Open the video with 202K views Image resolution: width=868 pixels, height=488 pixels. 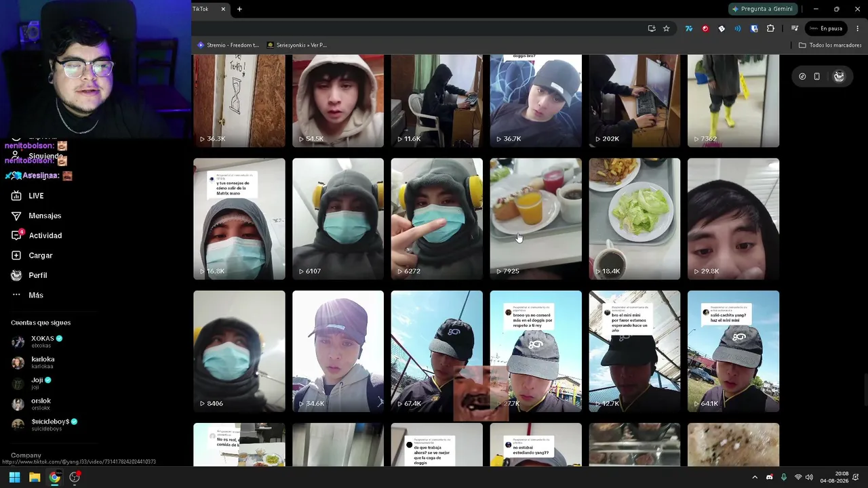tap(635, 101)
